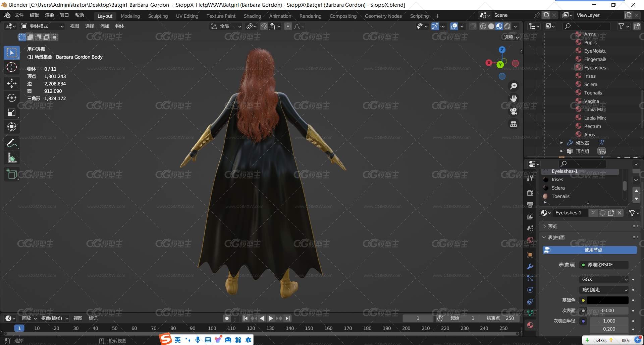Toggle fake user shield for Eyelashes-1 material
This screenshot has width=644, height=345.
pyautogui.click(x=602, y=213)
